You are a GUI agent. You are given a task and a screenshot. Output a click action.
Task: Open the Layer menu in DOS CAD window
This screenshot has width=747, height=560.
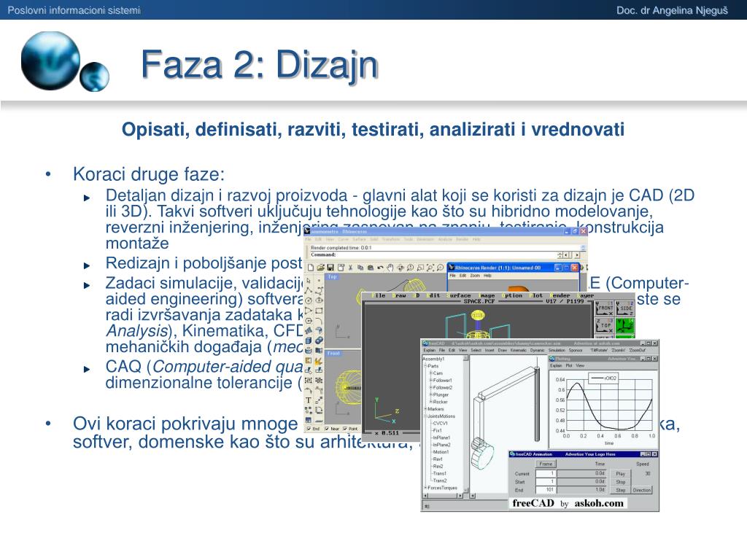586,295
